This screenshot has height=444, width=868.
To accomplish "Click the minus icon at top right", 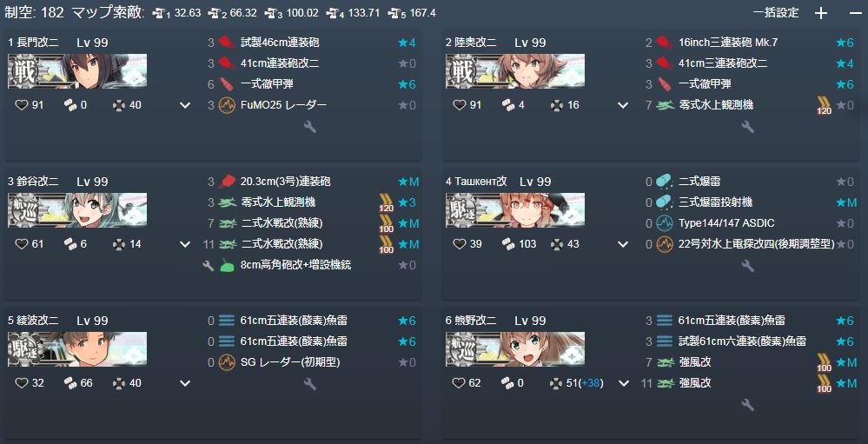I will click(855, 13).
